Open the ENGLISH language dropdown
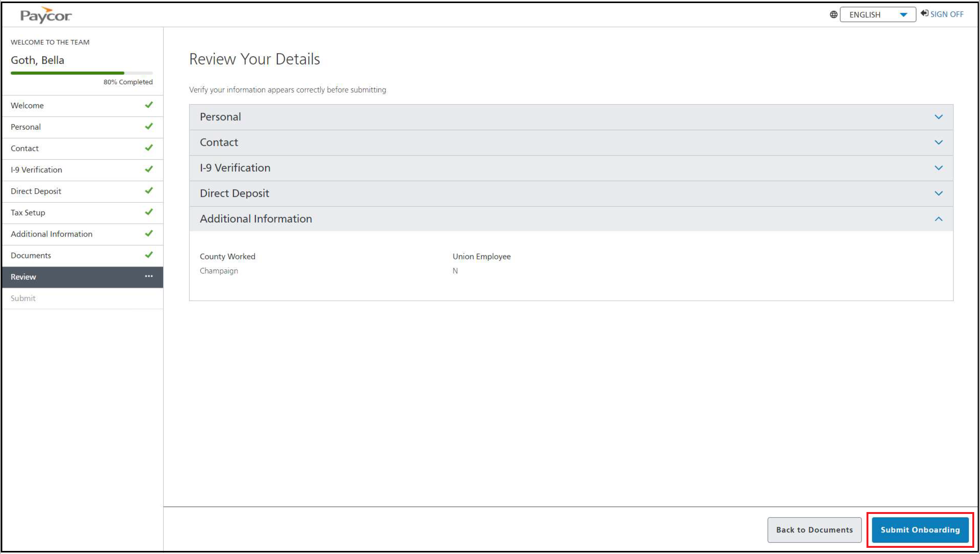The width and height of the screenshot is (980, 554). pos(877,15)
